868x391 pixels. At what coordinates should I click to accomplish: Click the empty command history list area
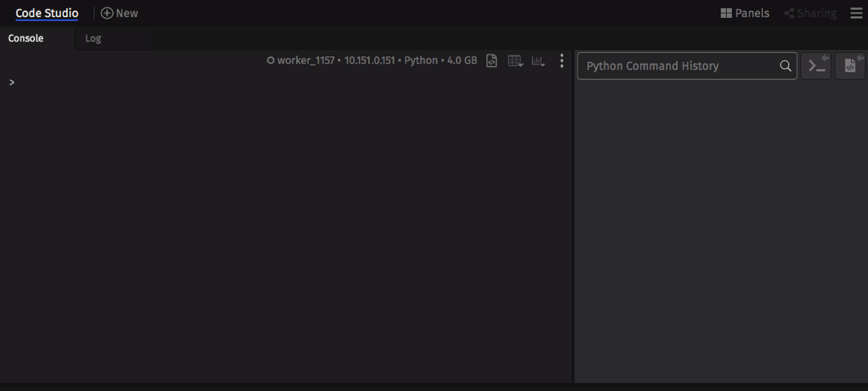pyautogui.click(x=721, y=233)
